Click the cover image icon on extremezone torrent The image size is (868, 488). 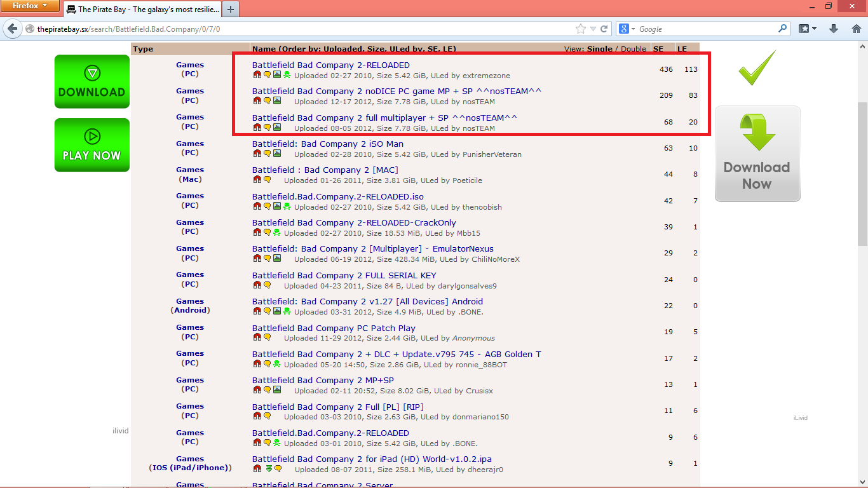pyautogui.click(x=277, y=75)
